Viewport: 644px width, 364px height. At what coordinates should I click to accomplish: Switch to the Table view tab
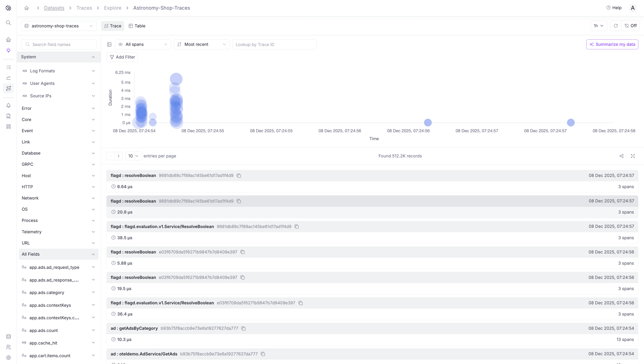137,26
